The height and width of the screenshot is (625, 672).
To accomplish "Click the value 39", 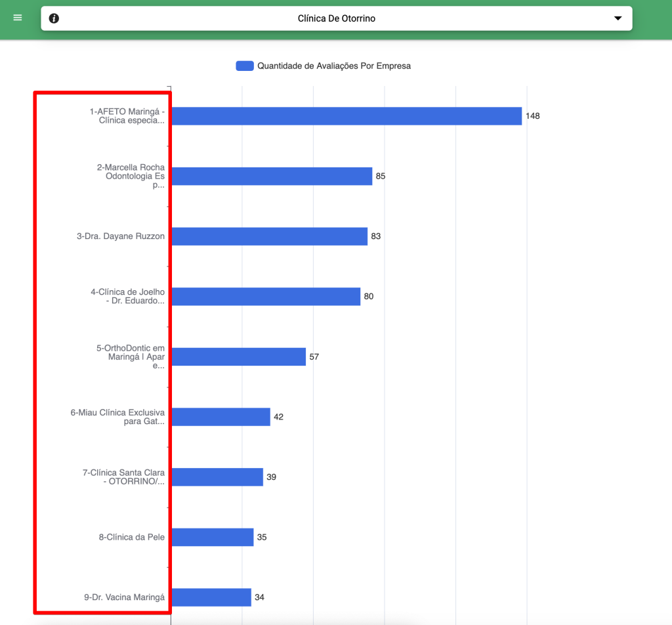I will coord(271,477).
